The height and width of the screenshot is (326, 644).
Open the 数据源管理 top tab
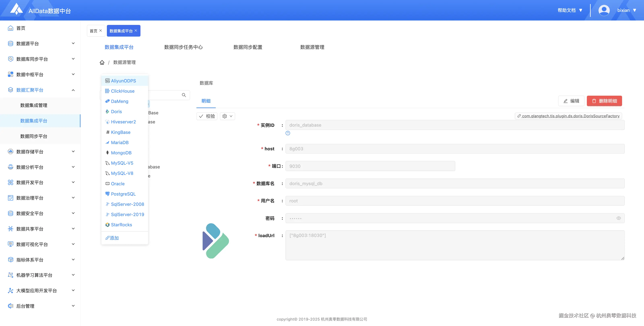tap(312, 47)
